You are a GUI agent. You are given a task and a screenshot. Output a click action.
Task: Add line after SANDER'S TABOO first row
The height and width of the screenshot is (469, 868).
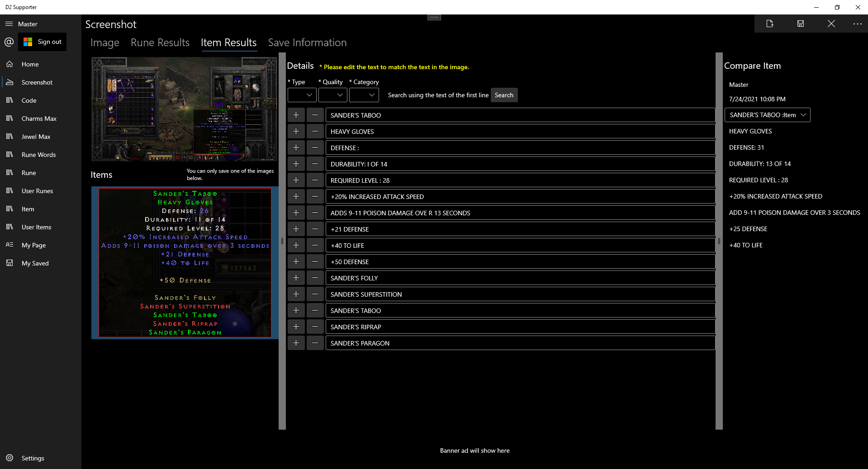[x=296, y=115]
